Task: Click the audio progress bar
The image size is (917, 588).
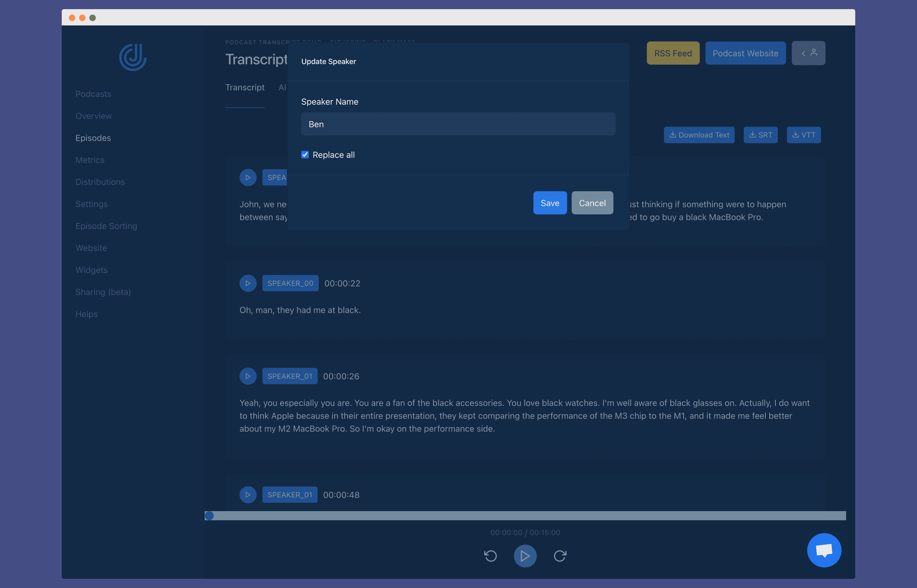Action: point(525,516)
